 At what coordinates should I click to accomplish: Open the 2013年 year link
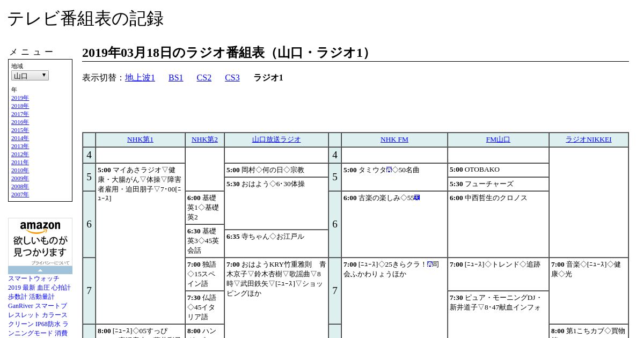pos(20,146)
